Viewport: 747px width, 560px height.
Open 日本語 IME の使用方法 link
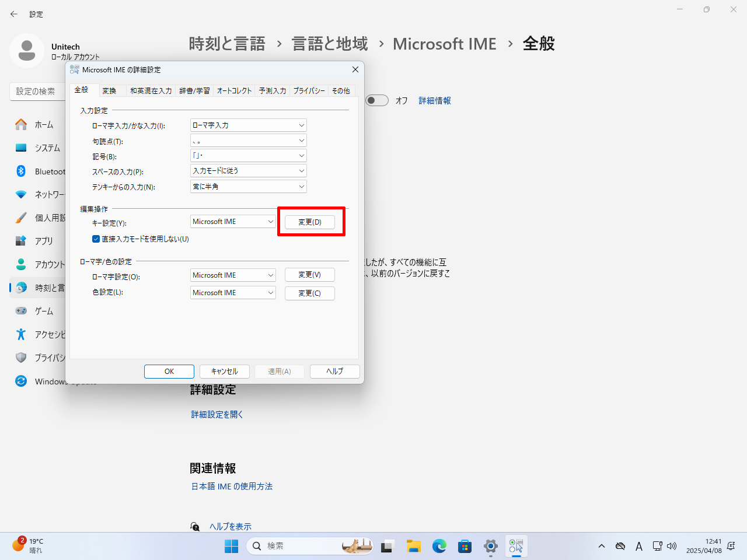[232, 486]
